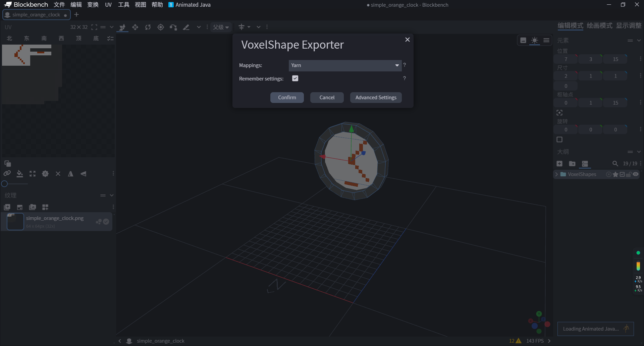644x346 pixels.
Task: Open Advanced Settings in exporter dialog
Action: tap(376, 98)
